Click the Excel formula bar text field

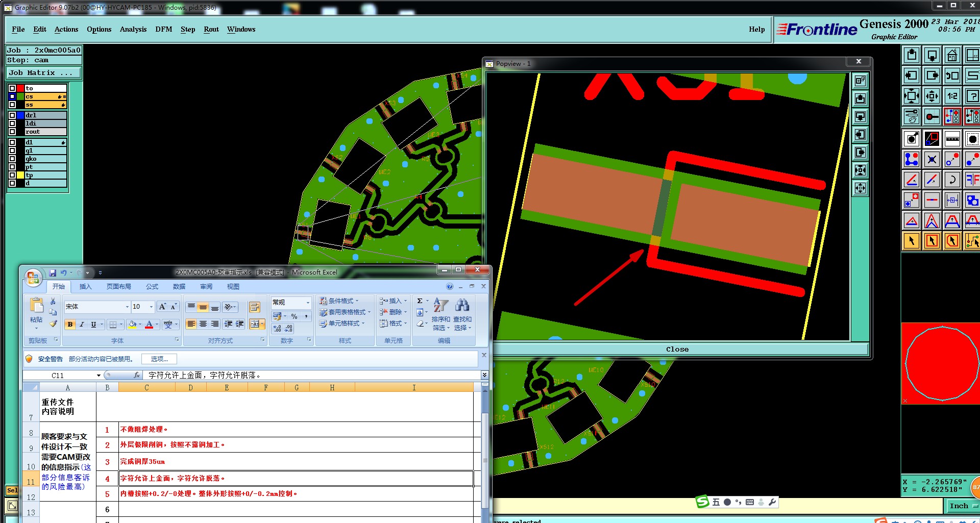point(312,375)
